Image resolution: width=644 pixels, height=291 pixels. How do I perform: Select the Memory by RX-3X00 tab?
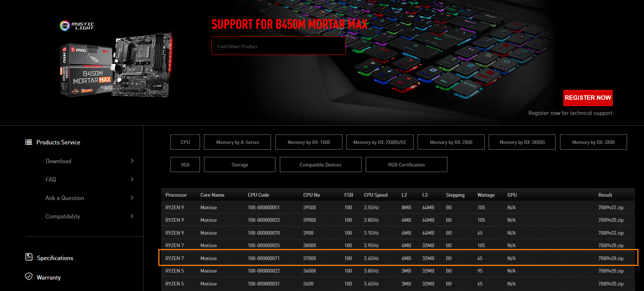pyautogui.click(x=594, y=142)
